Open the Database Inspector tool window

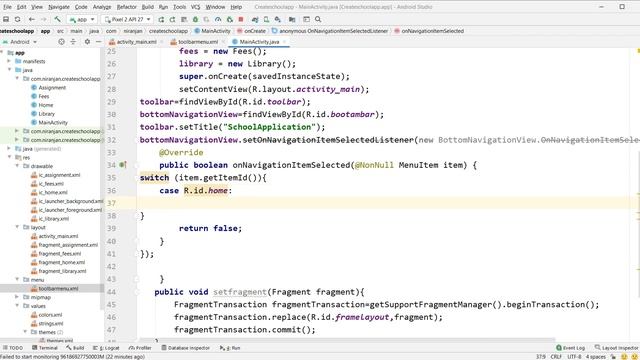click(186, 348)
